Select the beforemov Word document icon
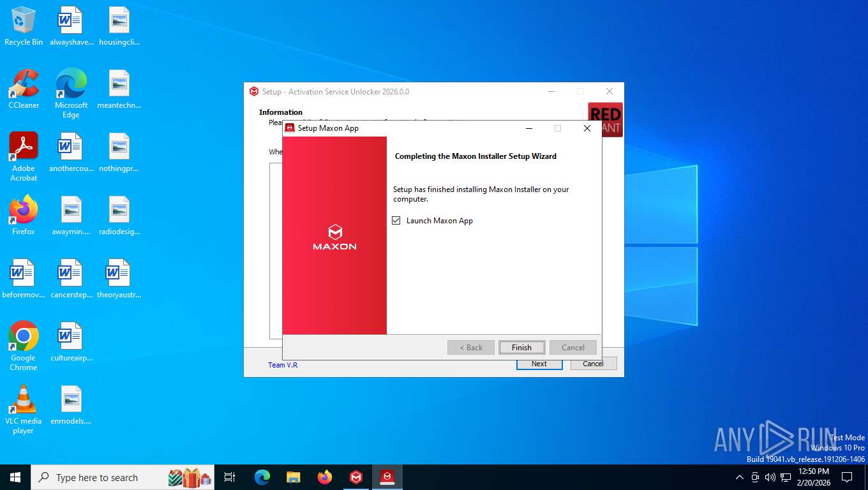This screenshot has width=868, height=490. pyautogui.click(x=24, y=279)
